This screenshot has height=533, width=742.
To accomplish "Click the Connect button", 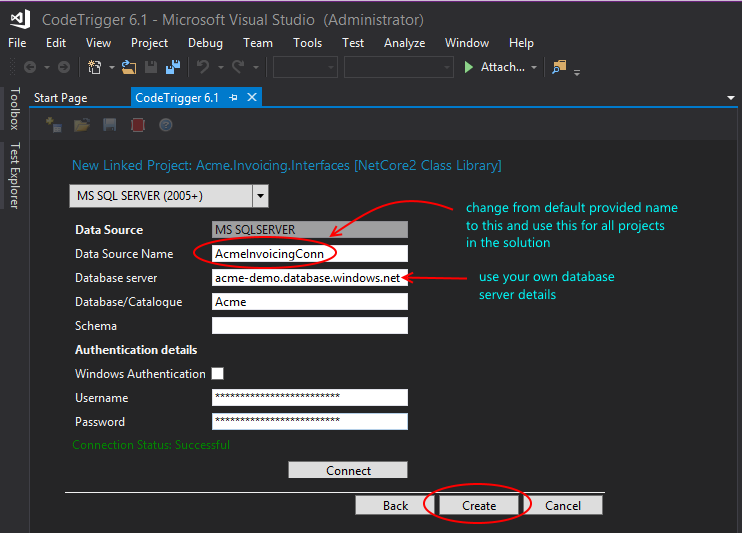I will point(348,470).
